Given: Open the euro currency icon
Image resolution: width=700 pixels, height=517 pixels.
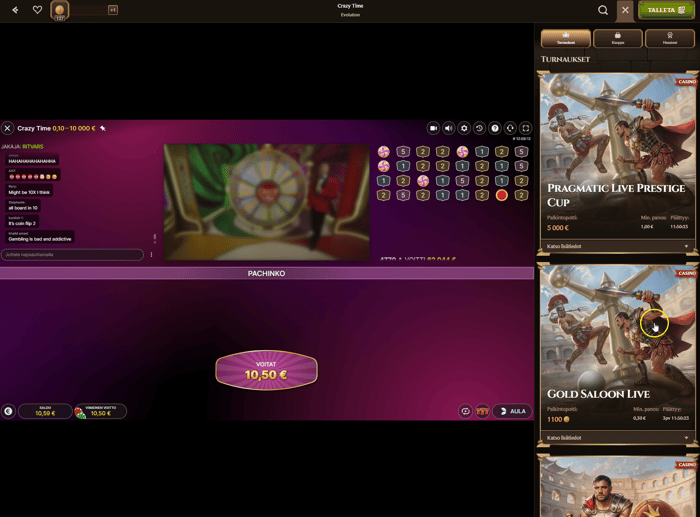Looking at the screenshot, I should [8, 411].
